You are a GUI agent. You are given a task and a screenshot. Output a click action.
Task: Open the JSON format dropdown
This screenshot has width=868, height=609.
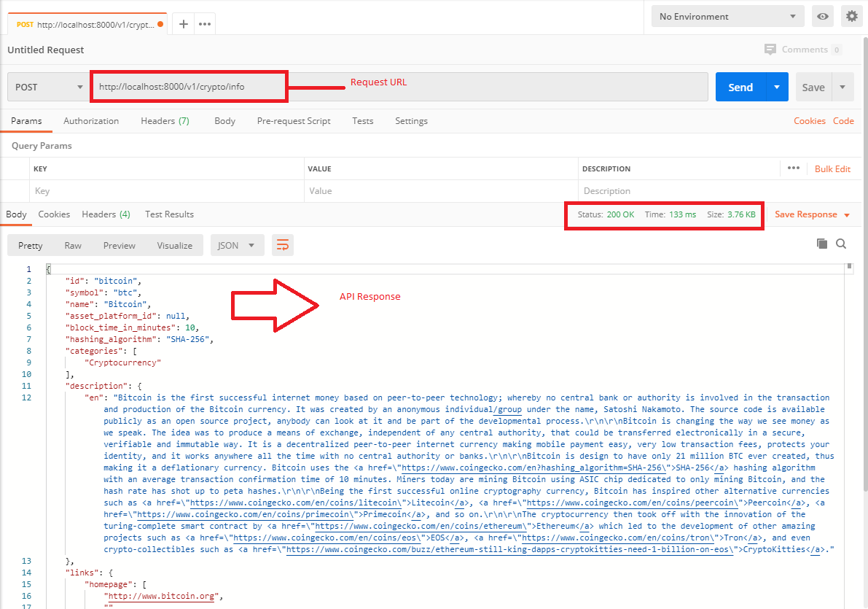(x=236, y=245)
